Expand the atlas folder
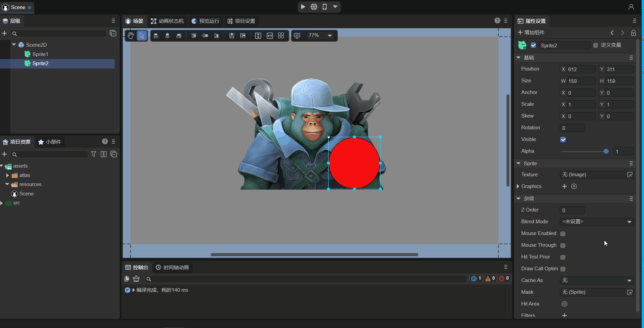644x328 pixels. 8,175
